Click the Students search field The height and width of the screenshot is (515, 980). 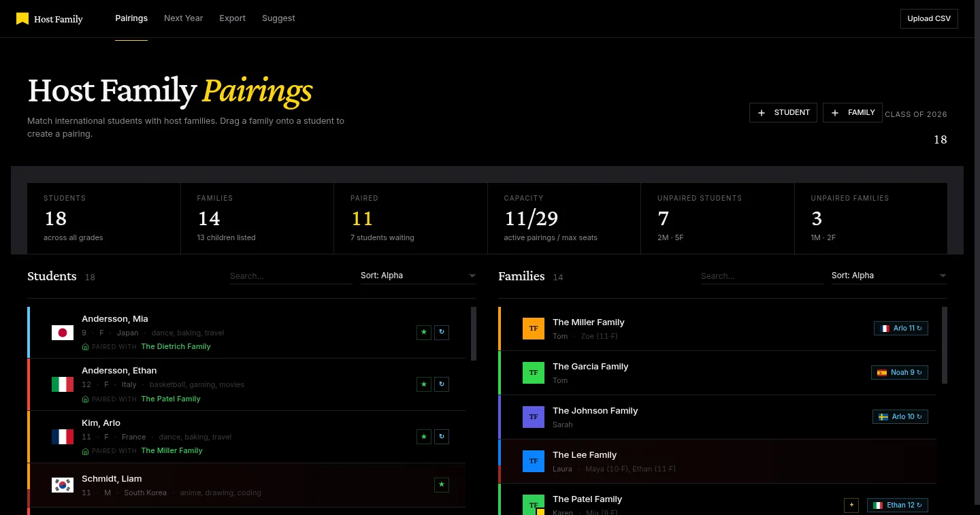[291, 276]
